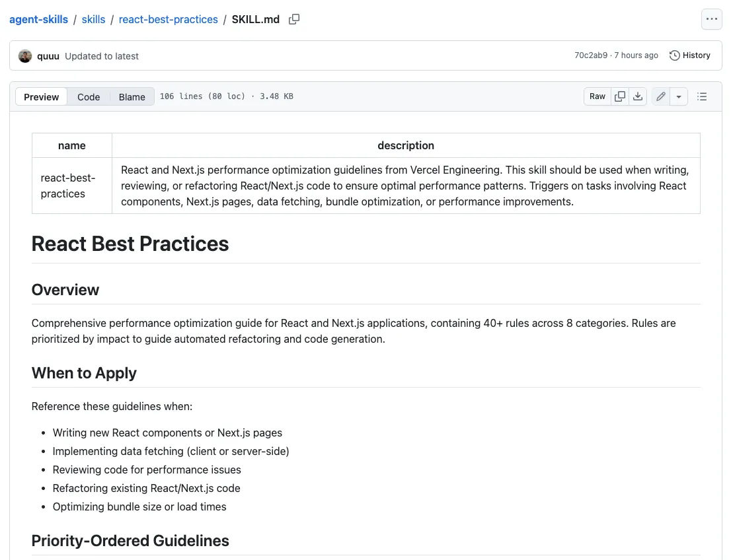The width and height of the screenshot is (733, 560).
Task: Download the raw SKILL.md file
Action: (638, 96)
